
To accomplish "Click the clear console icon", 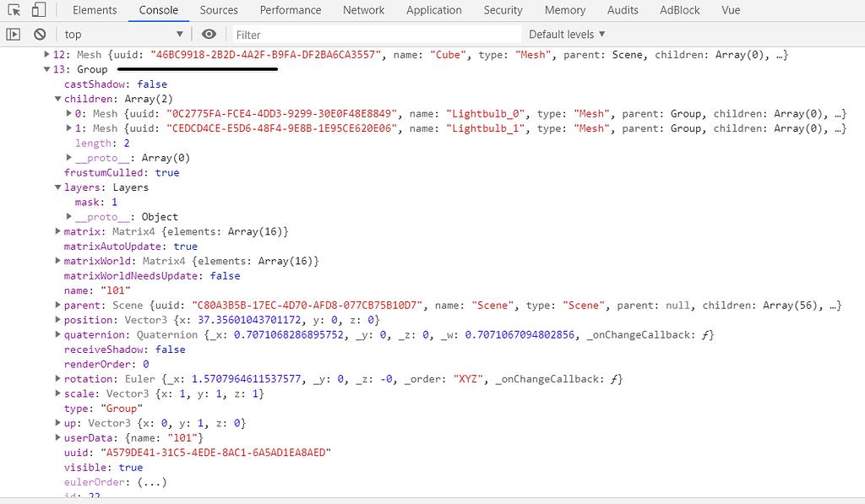I will 40,35.
